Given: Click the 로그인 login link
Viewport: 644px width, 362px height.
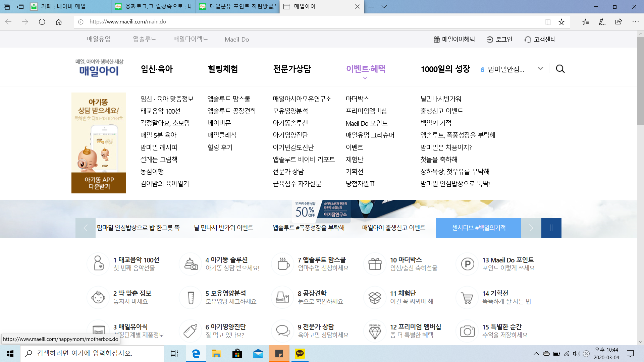Looking at the screenshot, I should 500,40.
